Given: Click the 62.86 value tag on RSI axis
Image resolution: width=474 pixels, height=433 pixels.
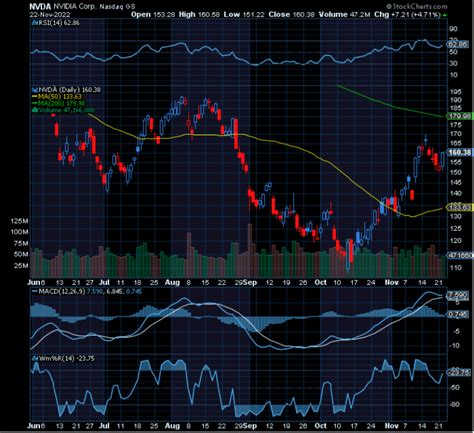Looking at the screenshot, I should (x=458, y=44).
